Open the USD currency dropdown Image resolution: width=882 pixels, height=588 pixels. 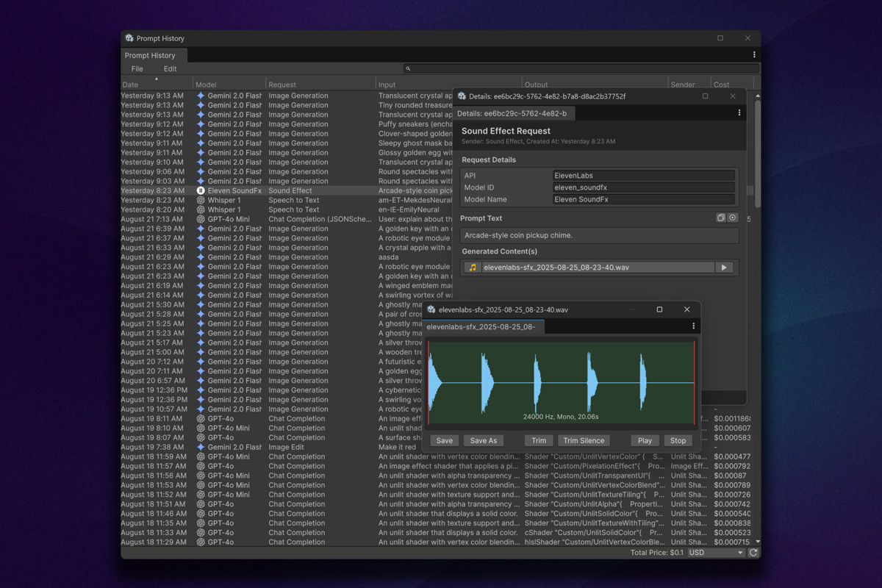(x=717, y=552)
